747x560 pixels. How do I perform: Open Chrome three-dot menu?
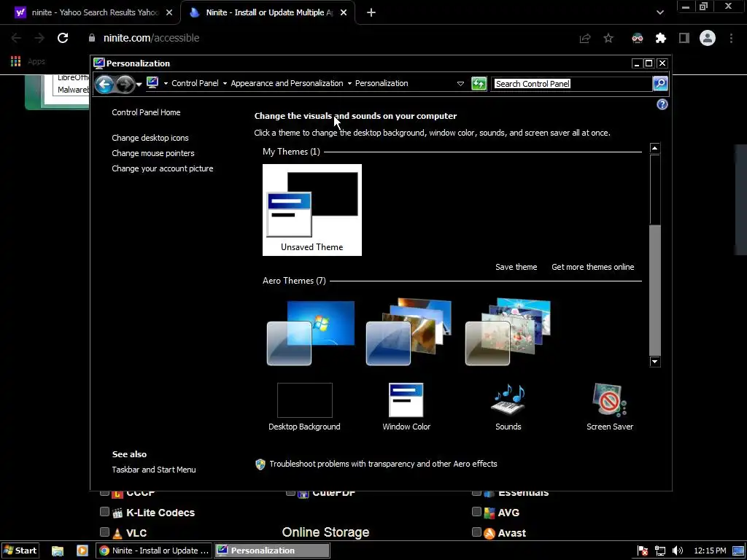(731, 38)
